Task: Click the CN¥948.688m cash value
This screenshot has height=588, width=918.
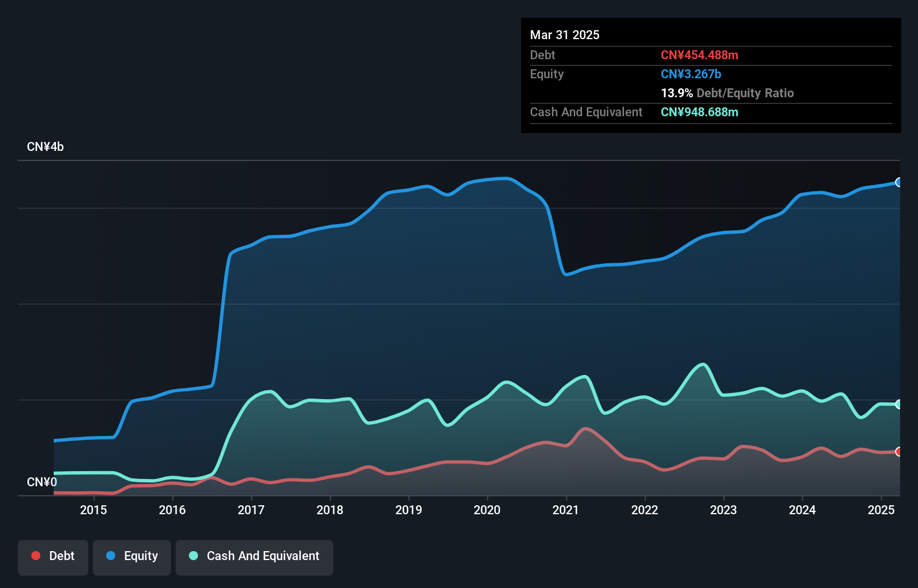Action: pos(699,112)
